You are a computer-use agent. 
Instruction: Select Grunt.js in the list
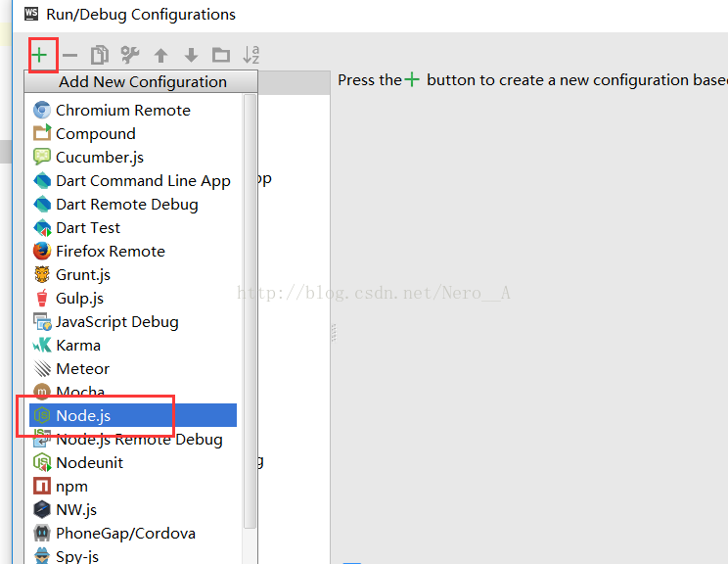[135, 274]
